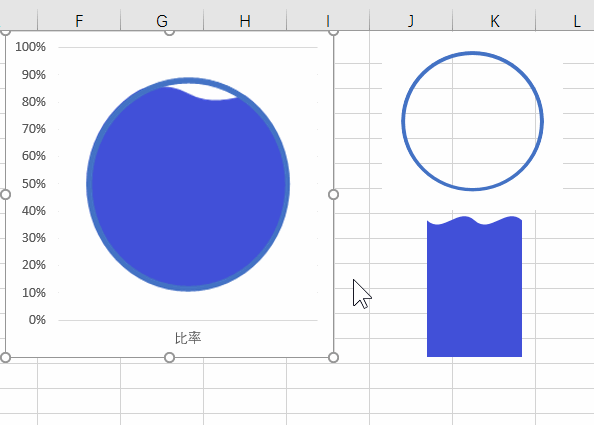This screenshot has width=594, height=425.
Task: Click the 0% horizontal gridline in chart
Action: tap(188, 320)
